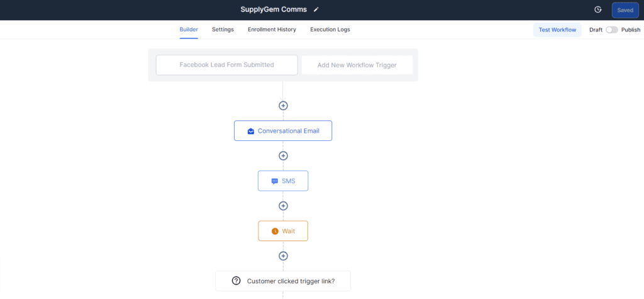This screenshot has height=299, width=644.
Task: View the Execution Logs tab
Action: click(x=330, y=30)
